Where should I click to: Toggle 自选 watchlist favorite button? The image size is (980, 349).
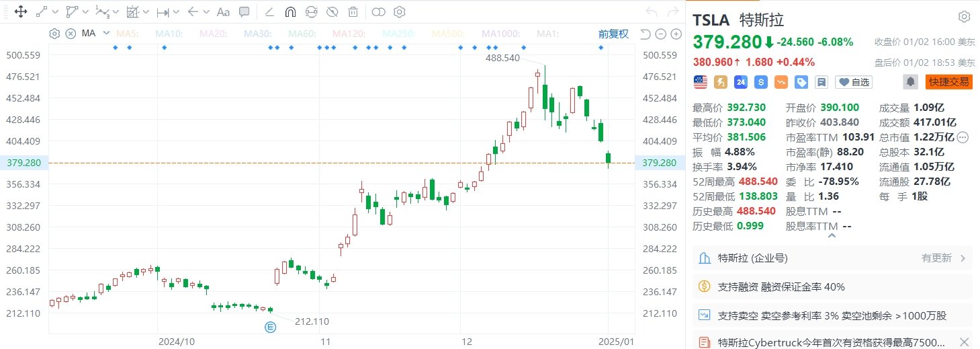click(x=853, y=81)
